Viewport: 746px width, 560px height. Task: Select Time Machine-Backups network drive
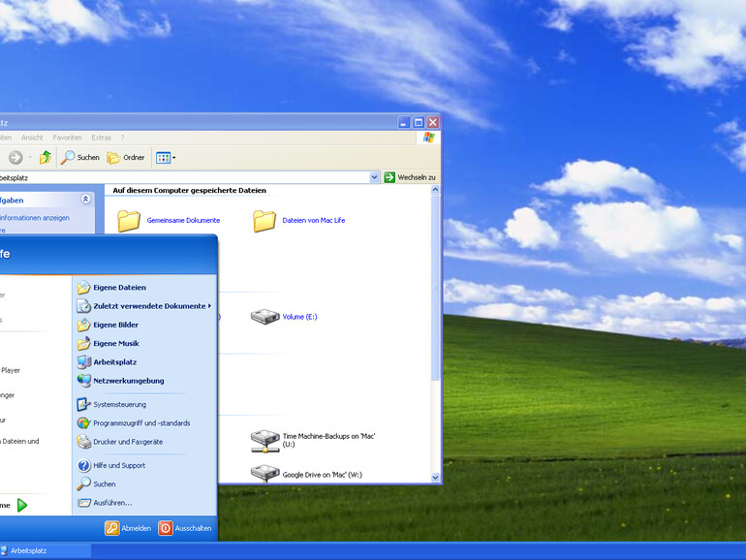tap(313, 441)
